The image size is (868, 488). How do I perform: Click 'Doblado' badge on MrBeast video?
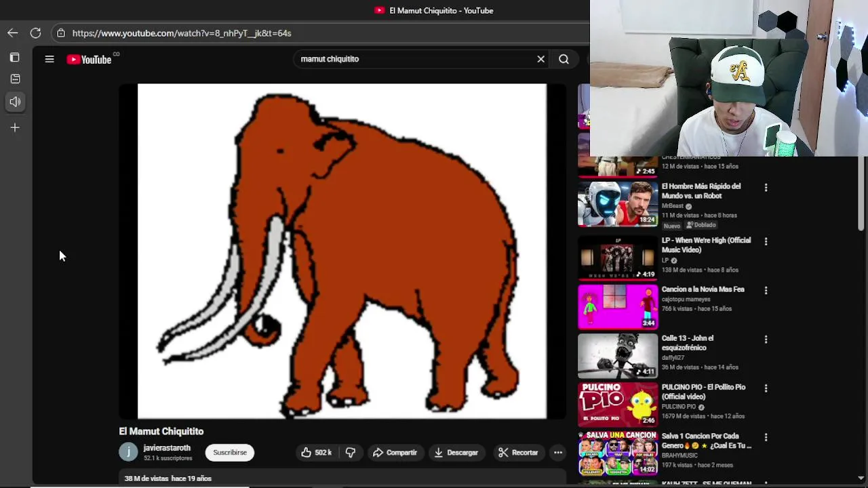pos(701,225)
